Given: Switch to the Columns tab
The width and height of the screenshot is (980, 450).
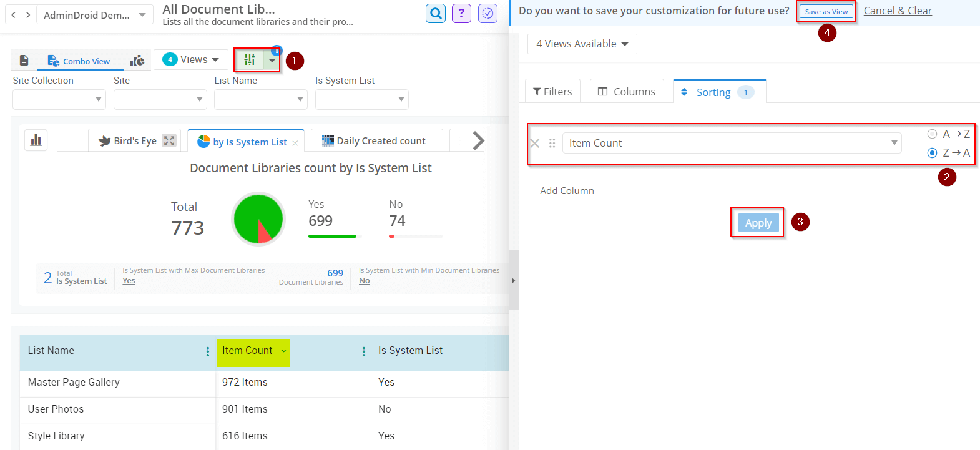Looking at the screenshot, I should [x=627, y=92].
